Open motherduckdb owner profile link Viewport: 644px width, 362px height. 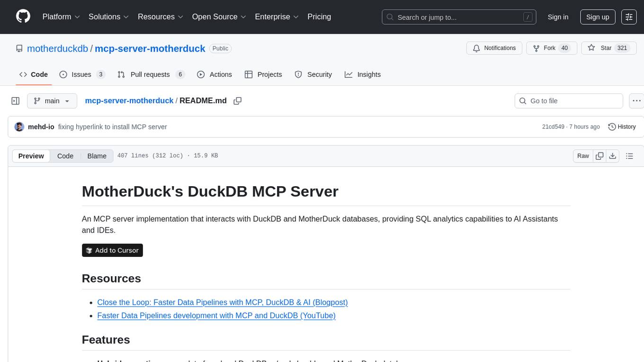pos(58,48)
